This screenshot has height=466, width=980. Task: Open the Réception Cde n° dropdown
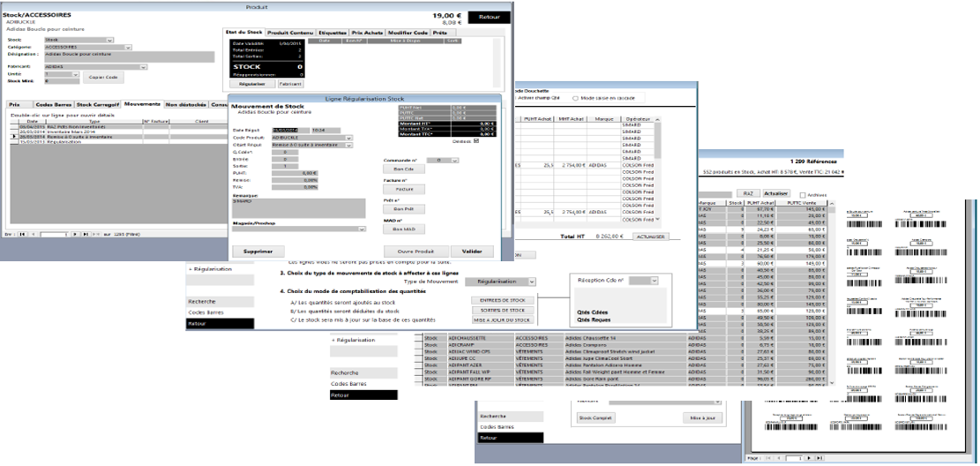point(654,282)
